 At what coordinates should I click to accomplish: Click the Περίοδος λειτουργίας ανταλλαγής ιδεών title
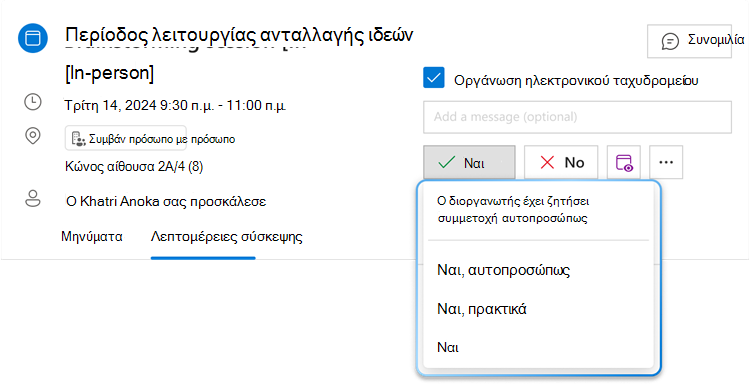(239, 35)
